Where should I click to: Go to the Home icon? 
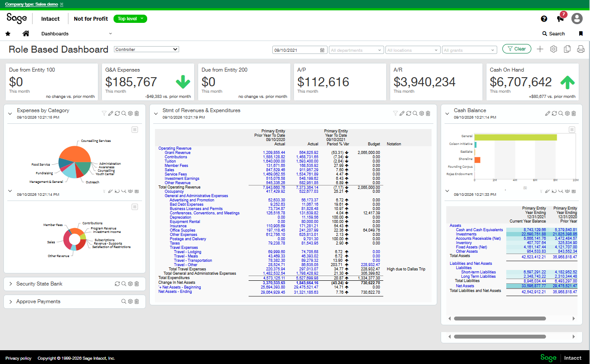click(x=26, y=34)
